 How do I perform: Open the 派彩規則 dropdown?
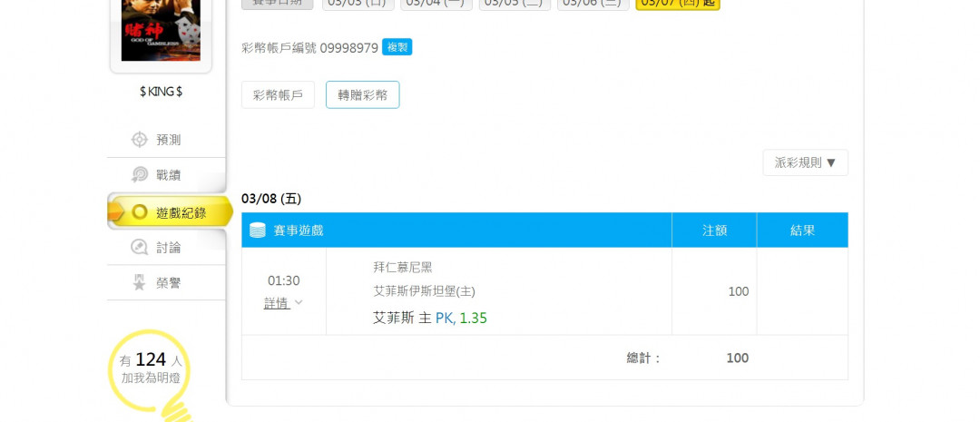point(805,162)
